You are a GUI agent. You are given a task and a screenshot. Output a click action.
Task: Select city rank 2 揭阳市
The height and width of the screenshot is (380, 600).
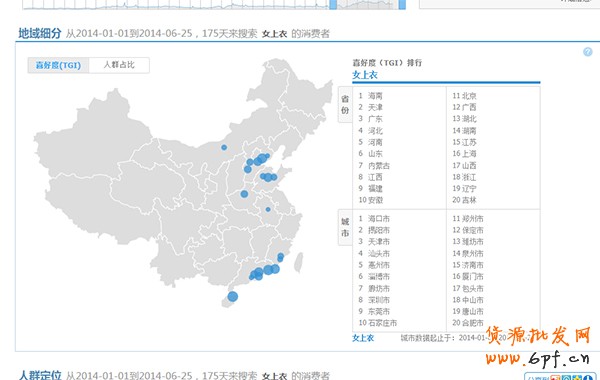point(374,230)
